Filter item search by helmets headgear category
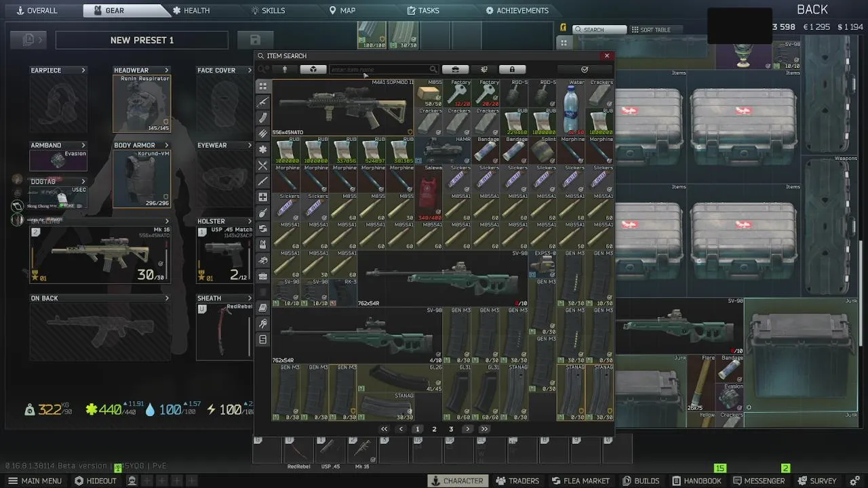Image resolution: width=868 pixels, height=488 pixels. click(x=262, y=260)
